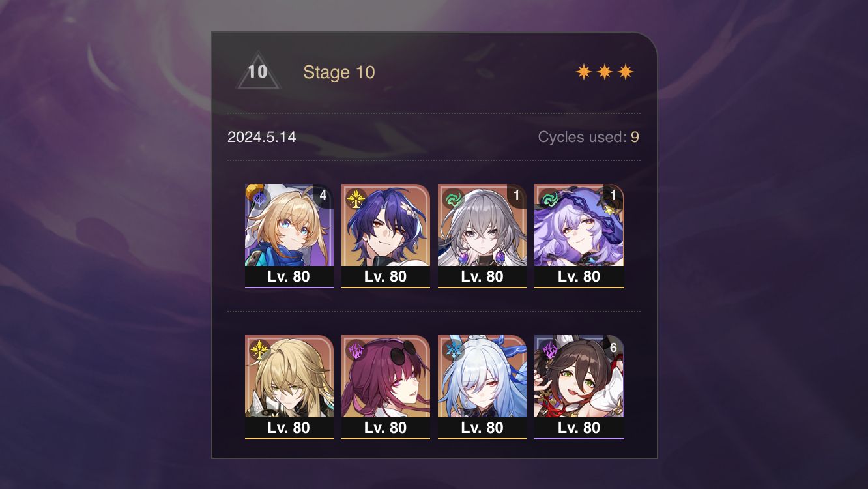Click the Imaginary element icon on blue-haired character
This screenshot has width=868, height=489.
coord(355,198)
